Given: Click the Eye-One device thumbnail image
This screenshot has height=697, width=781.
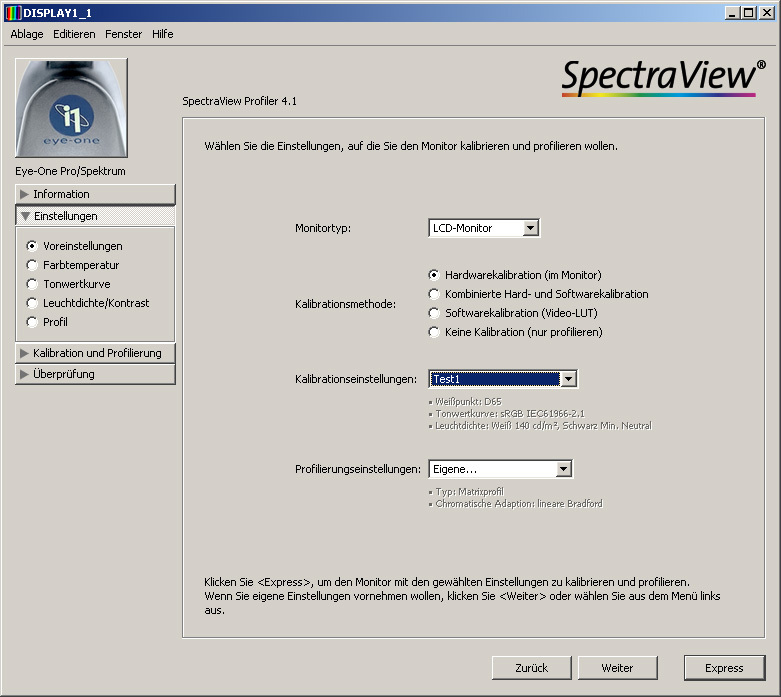Looking at the screenshot, I should point(71,108).
